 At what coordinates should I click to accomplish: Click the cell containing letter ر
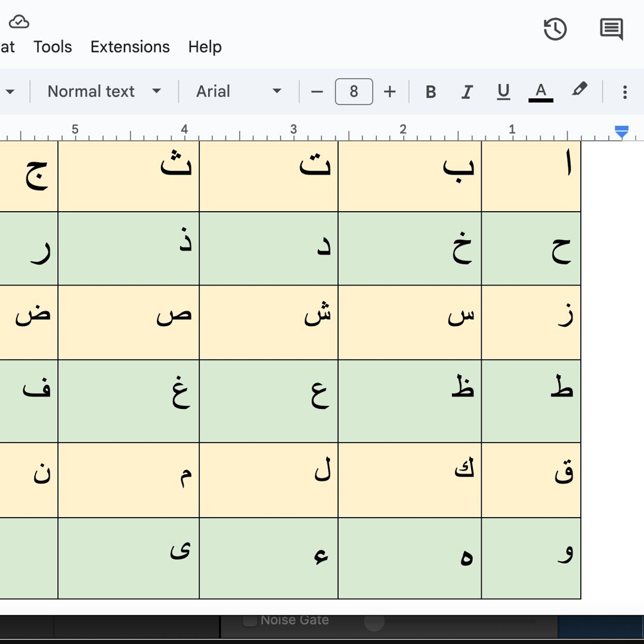29,249
